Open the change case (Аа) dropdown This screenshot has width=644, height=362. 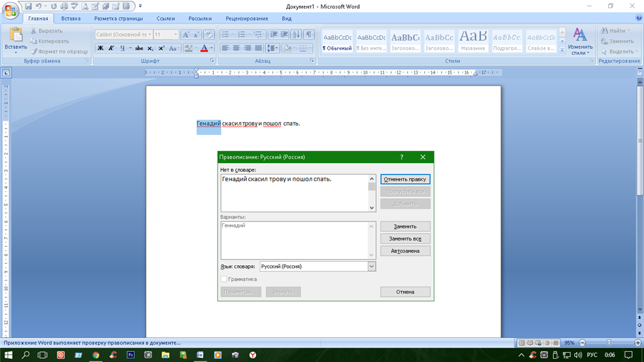pos(174,48)
